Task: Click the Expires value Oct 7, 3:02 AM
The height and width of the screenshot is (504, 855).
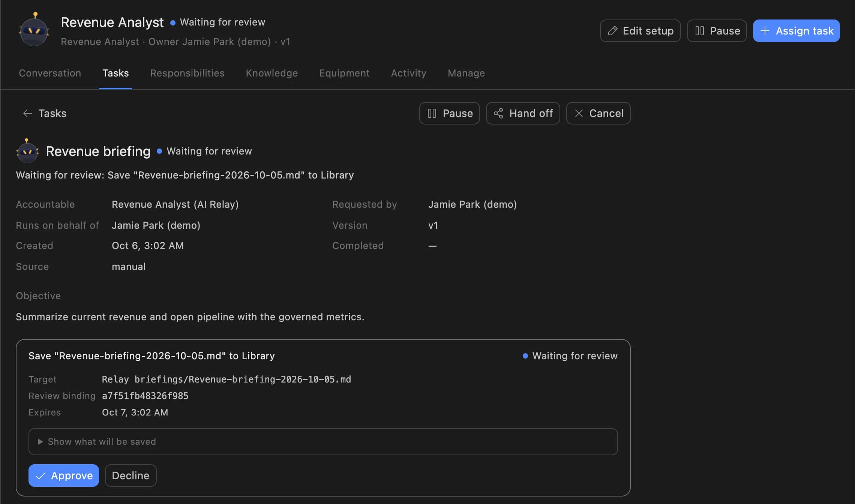Action: coord(135,412)
